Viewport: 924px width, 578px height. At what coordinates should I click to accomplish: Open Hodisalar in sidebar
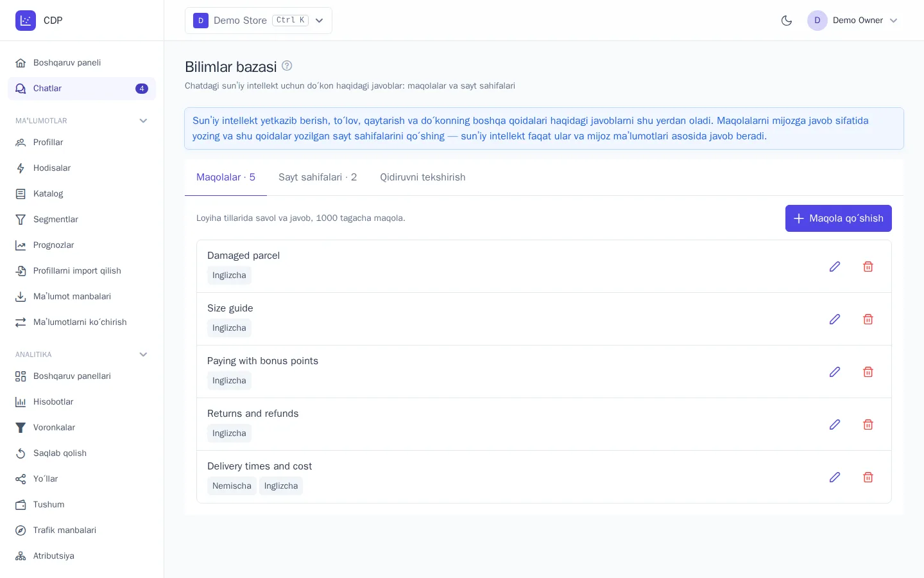tap(81, 168)
